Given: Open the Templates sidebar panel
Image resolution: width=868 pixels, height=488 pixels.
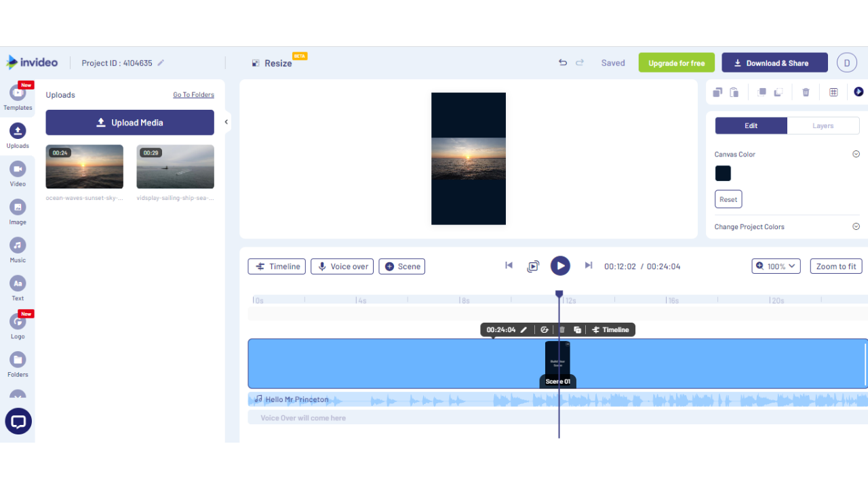Looking at the screenshot, I should coord(18,97).
